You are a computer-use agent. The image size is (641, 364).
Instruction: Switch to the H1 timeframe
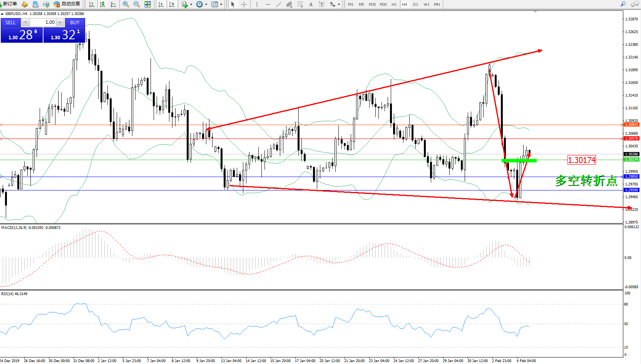pos(394,4)
